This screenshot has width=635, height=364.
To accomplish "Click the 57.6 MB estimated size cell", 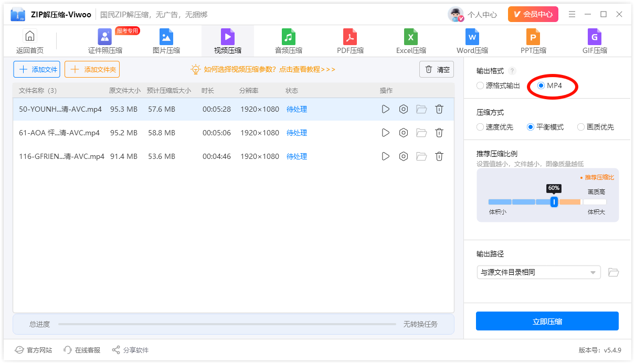I will pos(162,109).
